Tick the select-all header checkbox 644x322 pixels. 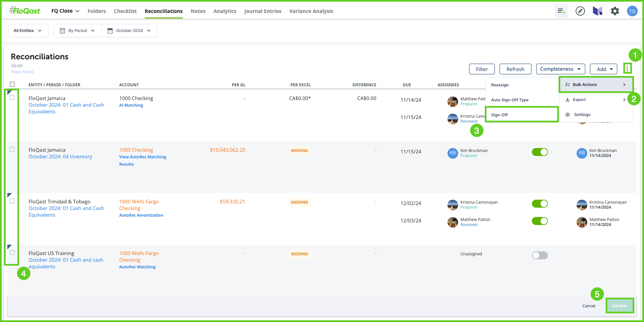pos(12,84)
